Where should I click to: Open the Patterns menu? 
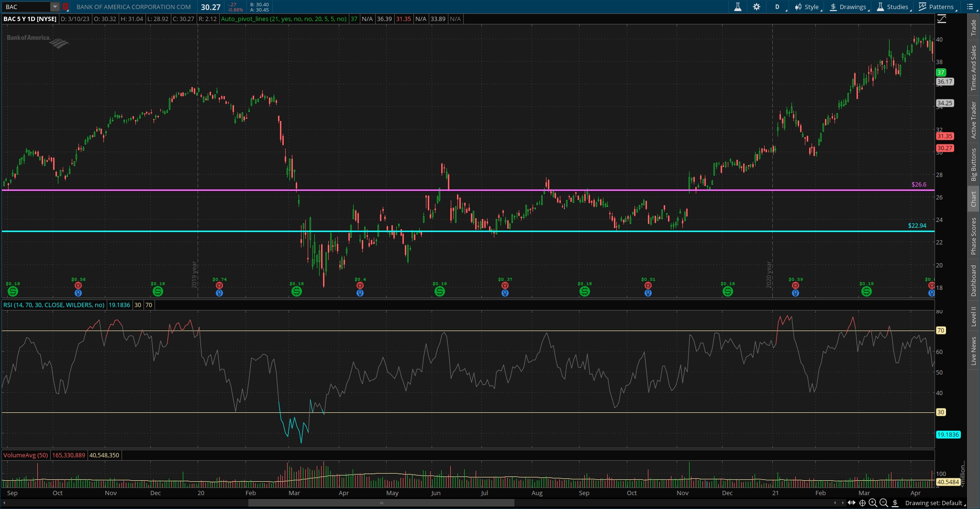(x=937, y=7)
